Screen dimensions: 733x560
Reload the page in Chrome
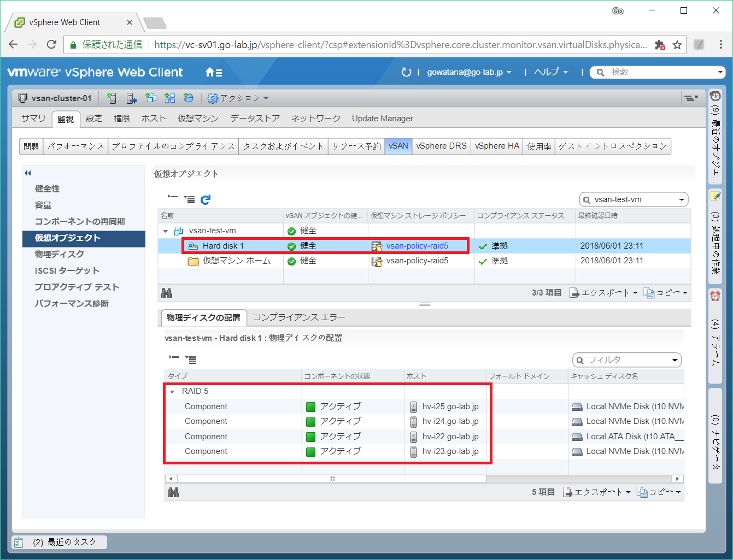coord(51,45)
